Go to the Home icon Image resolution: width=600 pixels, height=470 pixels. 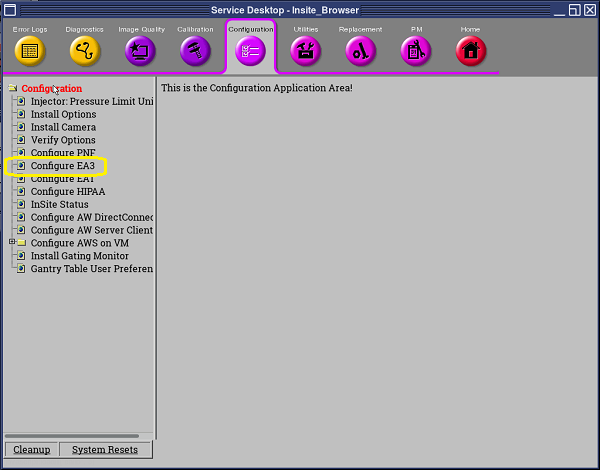(471, 51)
